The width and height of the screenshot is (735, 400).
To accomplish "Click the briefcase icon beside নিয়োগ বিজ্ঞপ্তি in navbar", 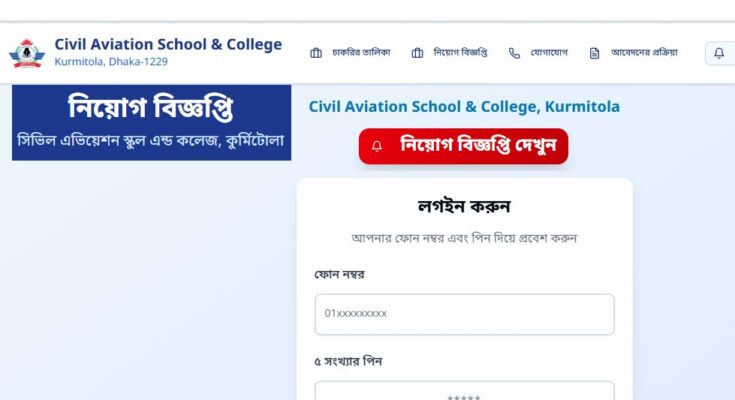I will [417, 53].
